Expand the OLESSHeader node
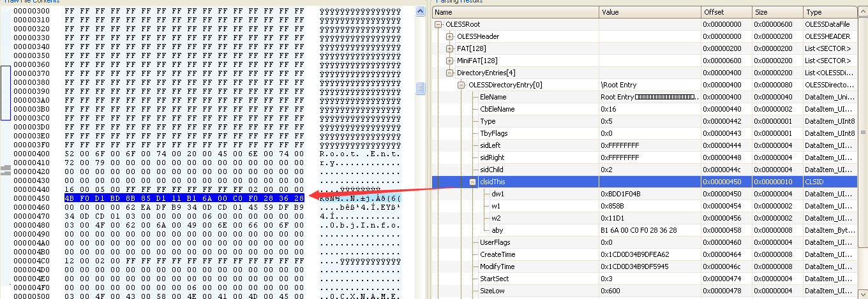This screenshot has height=299, width=868. [x=450, y=36]
